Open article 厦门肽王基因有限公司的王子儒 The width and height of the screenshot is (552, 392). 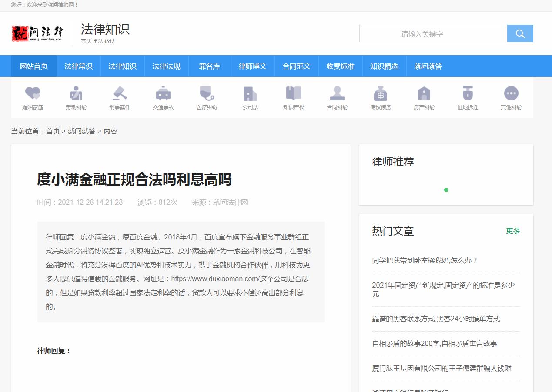click(x=442, y=368)
